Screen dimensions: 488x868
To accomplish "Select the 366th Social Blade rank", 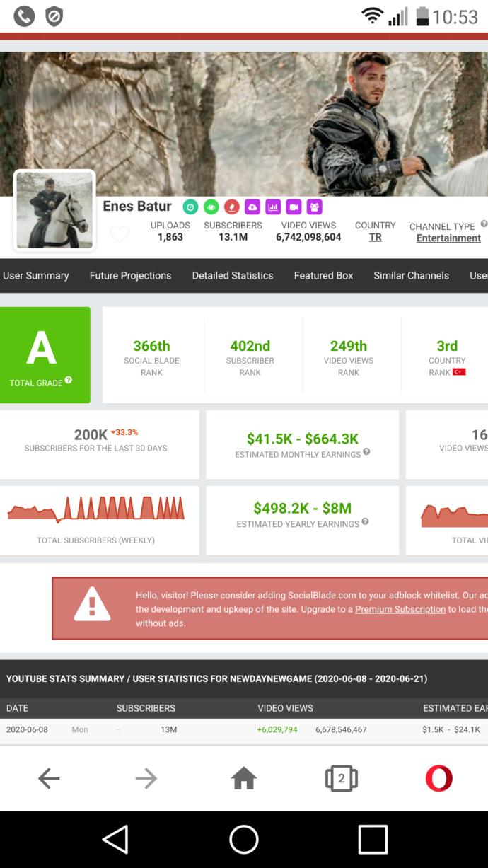I will click(x=151, y=346).
